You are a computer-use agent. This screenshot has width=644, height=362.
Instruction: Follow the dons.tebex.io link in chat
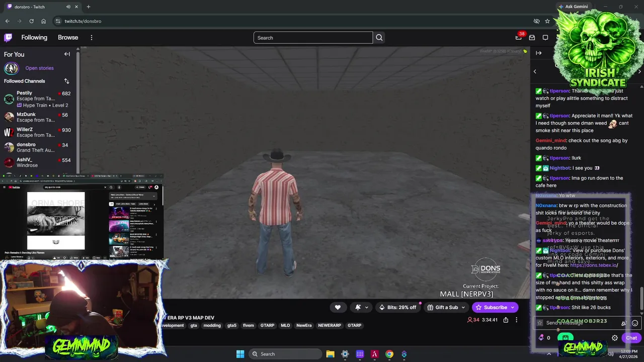pos(594,265)
